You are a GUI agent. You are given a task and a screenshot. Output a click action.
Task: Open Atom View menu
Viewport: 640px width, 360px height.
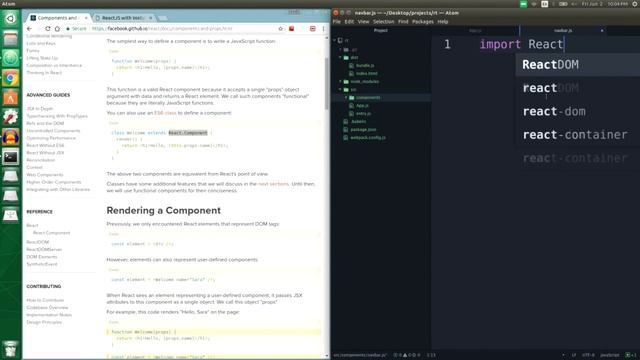click(x=363, y=22)
